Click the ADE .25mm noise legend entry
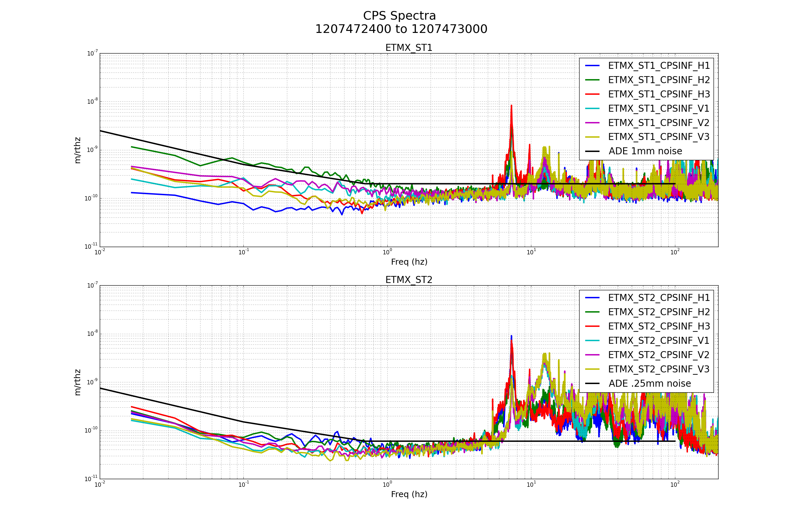 649,384
